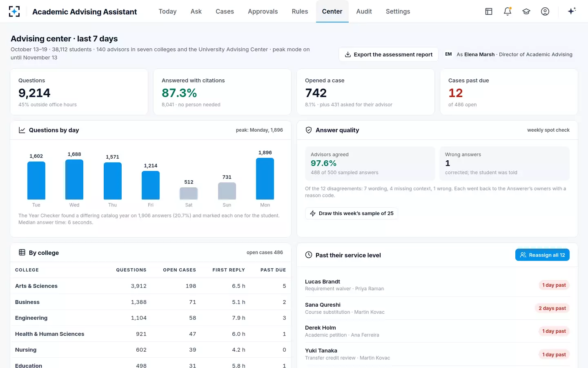Open the Audit tab
The image size is (588, 368).
(x=364, y=11)
